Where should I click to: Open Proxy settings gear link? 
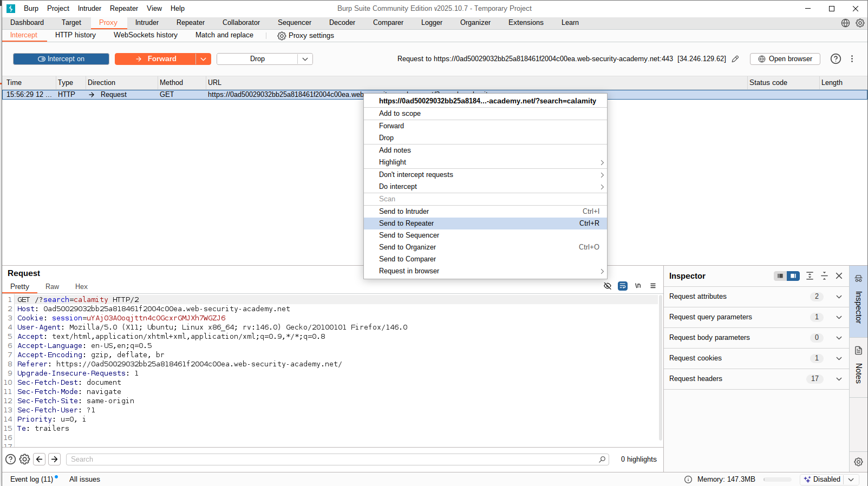coord(305,36)
